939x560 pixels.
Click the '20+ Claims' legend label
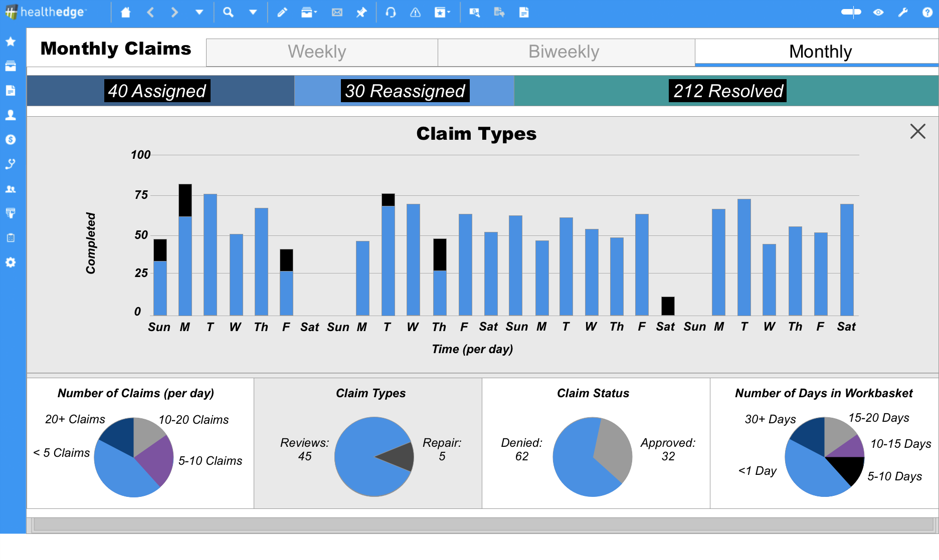[75, 419]
